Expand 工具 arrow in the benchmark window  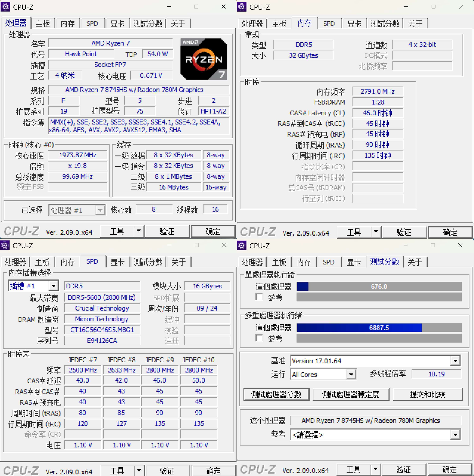coord(375,469)
